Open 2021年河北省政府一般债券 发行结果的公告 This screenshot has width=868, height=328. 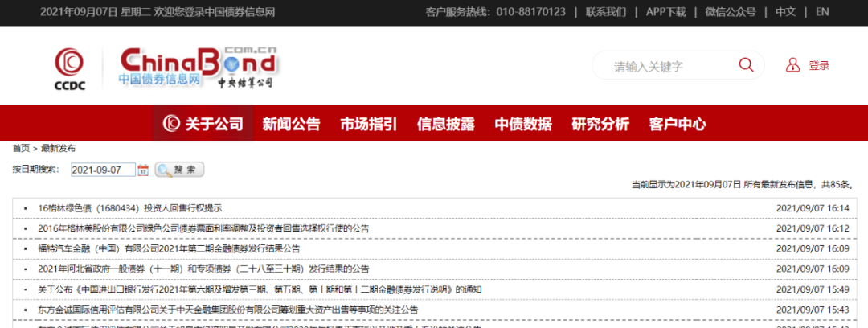203,269
